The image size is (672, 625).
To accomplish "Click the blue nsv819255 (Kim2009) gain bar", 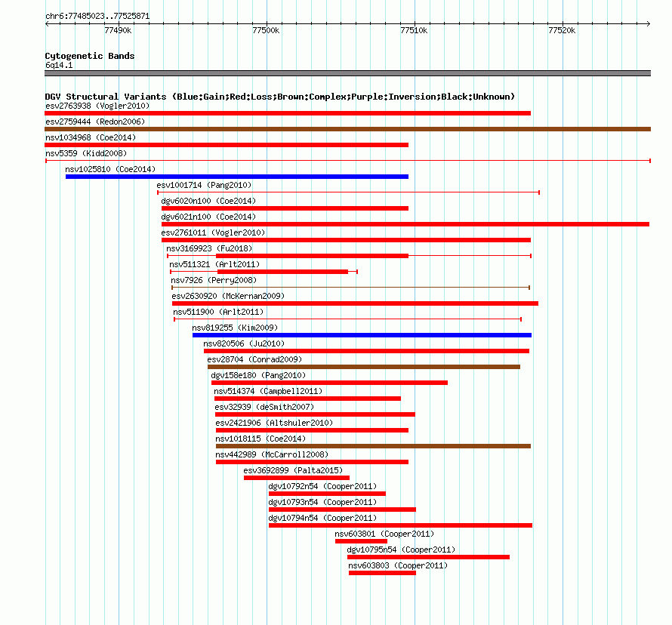I will (x=362, y=335).
